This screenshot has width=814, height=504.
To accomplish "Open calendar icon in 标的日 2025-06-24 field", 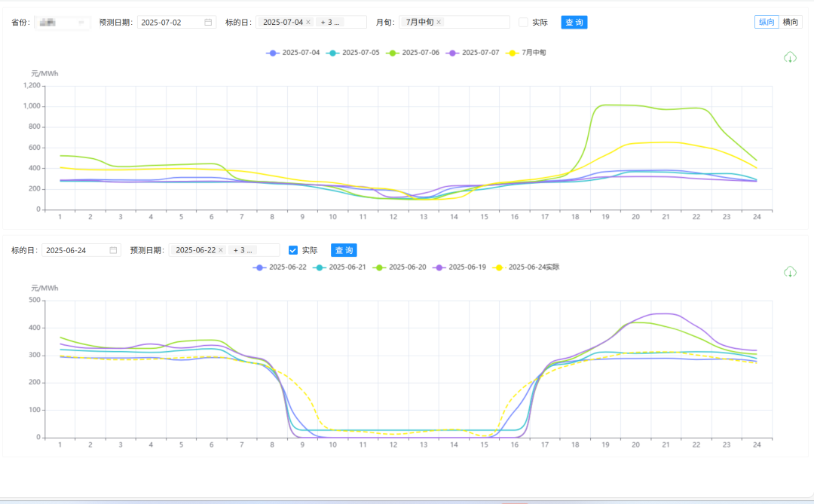I will pyautogui.click(x=113, y=250).
